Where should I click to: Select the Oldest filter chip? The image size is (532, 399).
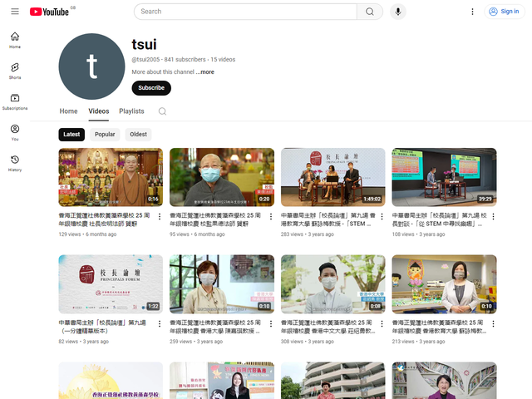click(138, 134)
